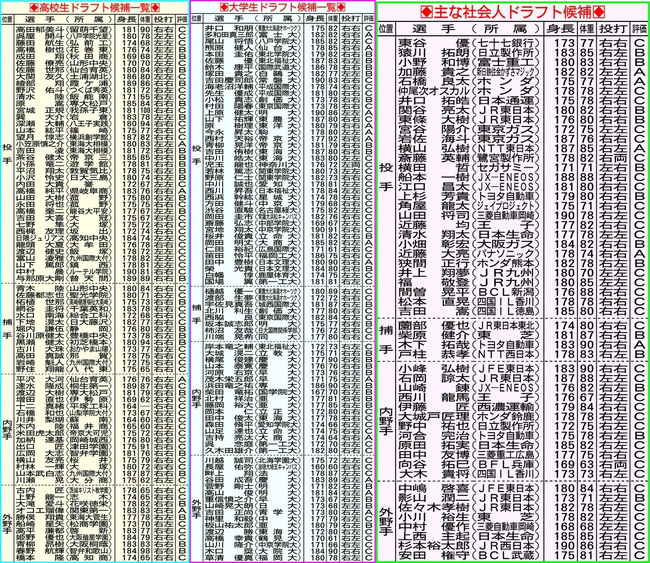The height and width of the screenshot is (563, 650).
Task: Click player name 井上 翔夢
Action: pos(434,273)
